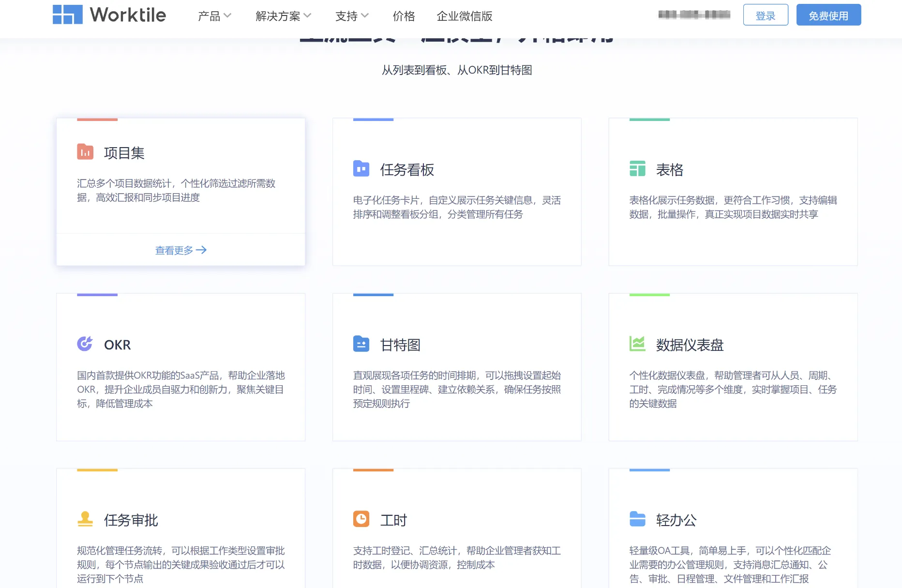Click the blurred phone number in header
Screen dimensions: 902x588
click(x=694, y=15)
